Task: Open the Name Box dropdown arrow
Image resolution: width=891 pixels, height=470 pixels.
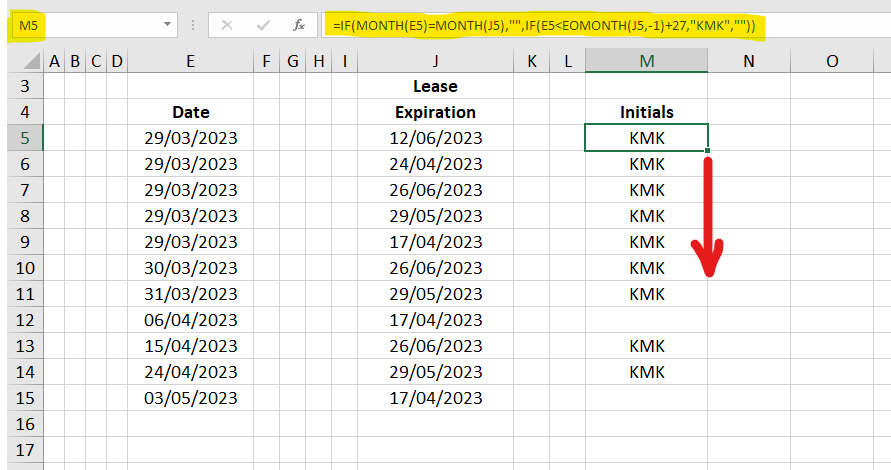Action: [x=167, y=24]
